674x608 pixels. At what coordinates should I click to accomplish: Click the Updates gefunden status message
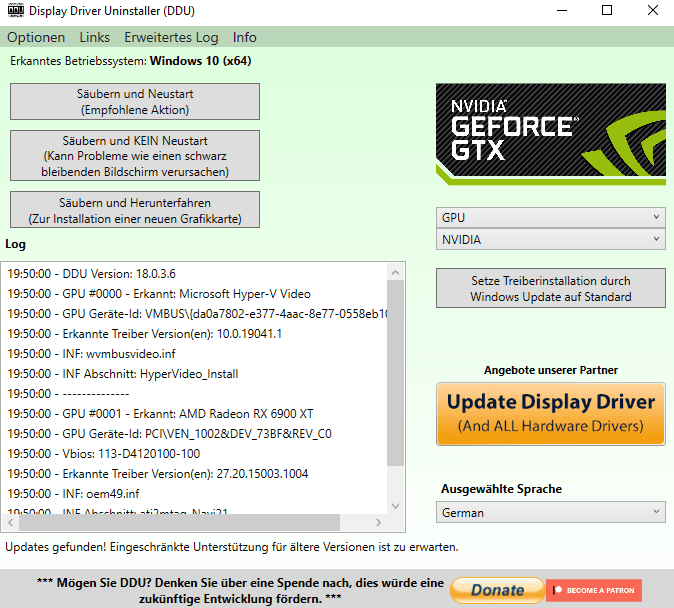(x=232, y=547)
